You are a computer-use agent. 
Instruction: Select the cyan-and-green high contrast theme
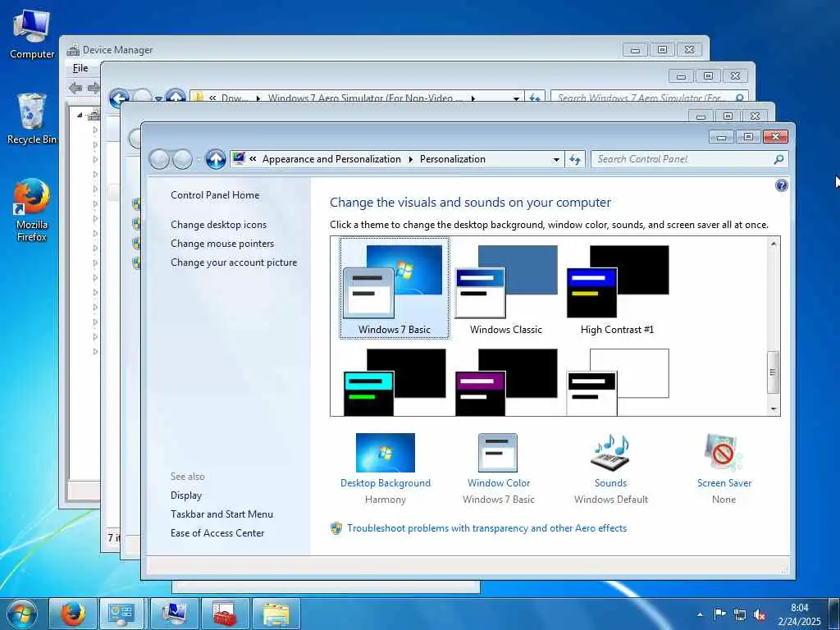(395, 382)
